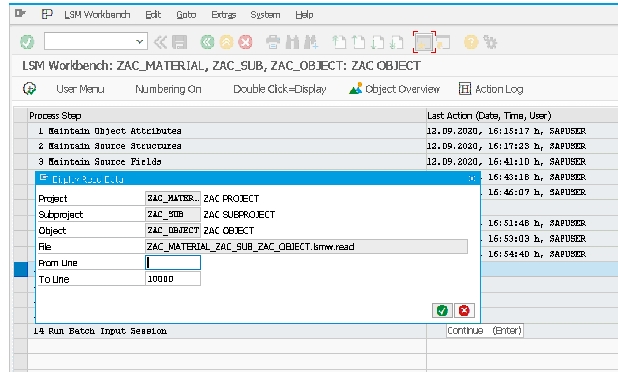Click the highlighted row selector block

coord(20,270)
